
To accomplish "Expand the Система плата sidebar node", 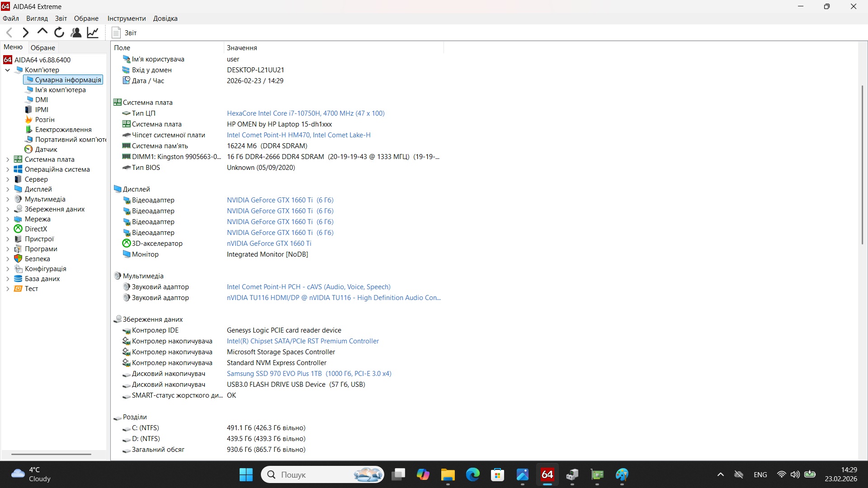I will click(7, 159).
